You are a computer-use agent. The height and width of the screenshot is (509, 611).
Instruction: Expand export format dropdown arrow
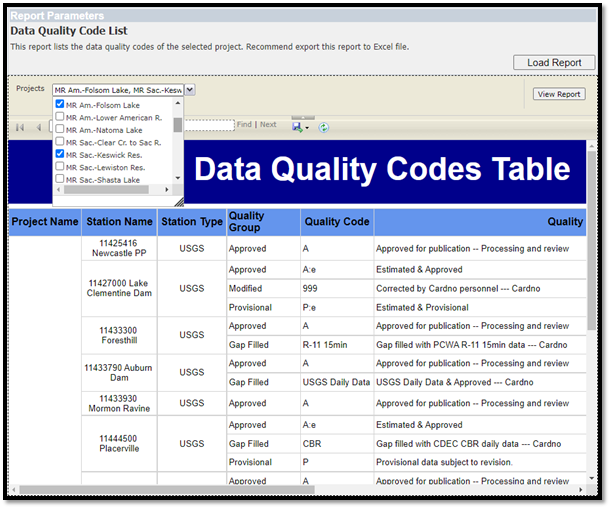[307, 128]
